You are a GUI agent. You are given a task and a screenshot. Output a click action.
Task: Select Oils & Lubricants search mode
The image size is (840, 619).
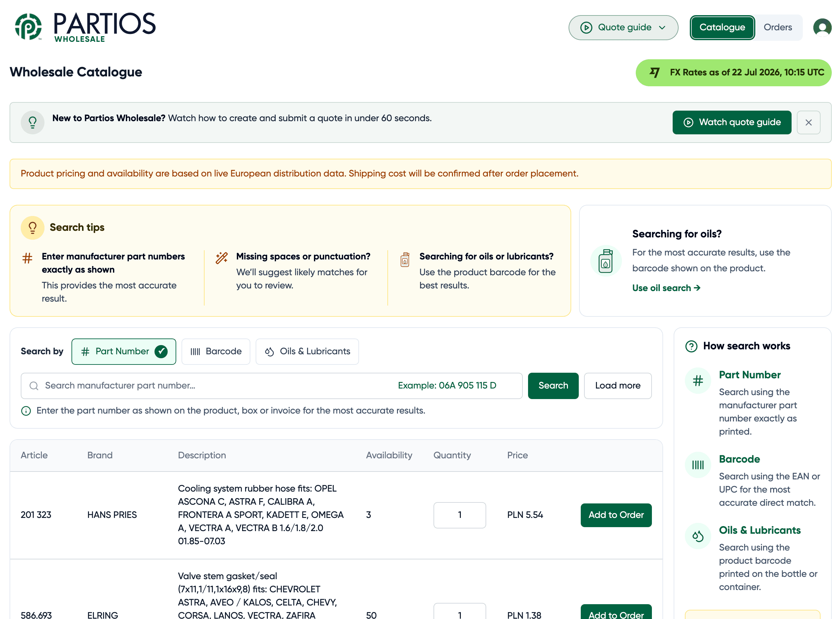tap(307, 351)
